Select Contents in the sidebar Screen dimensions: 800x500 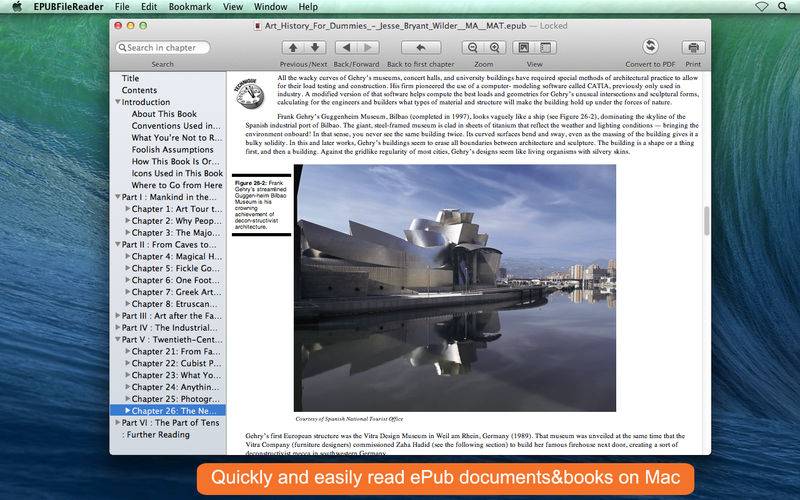tap(139, 90)
